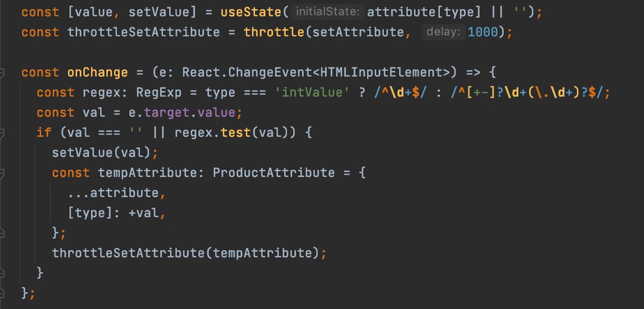Click the onChange function name
Image resolution: width=644 pixels, height=309 pixels.
(x=98, y=72)
